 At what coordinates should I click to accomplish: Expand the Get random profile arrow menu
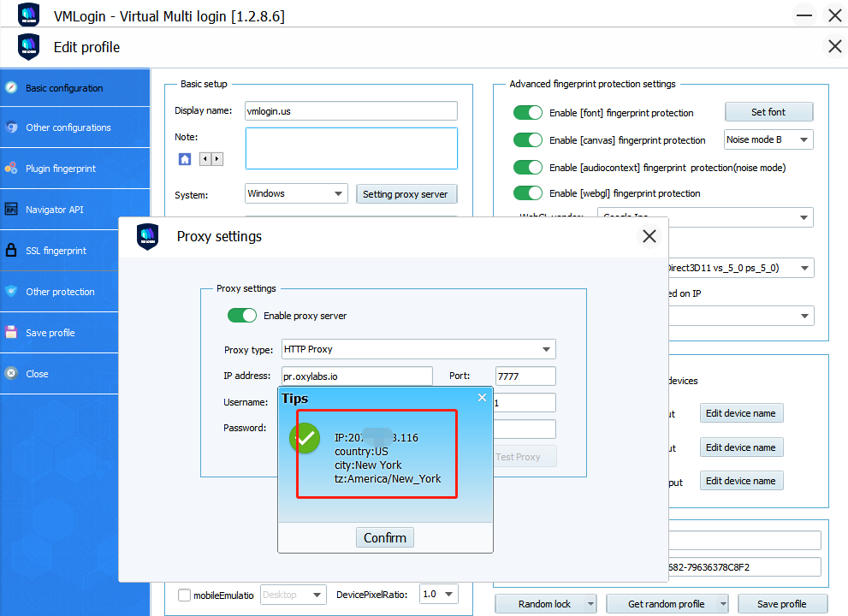coord(722,603)
